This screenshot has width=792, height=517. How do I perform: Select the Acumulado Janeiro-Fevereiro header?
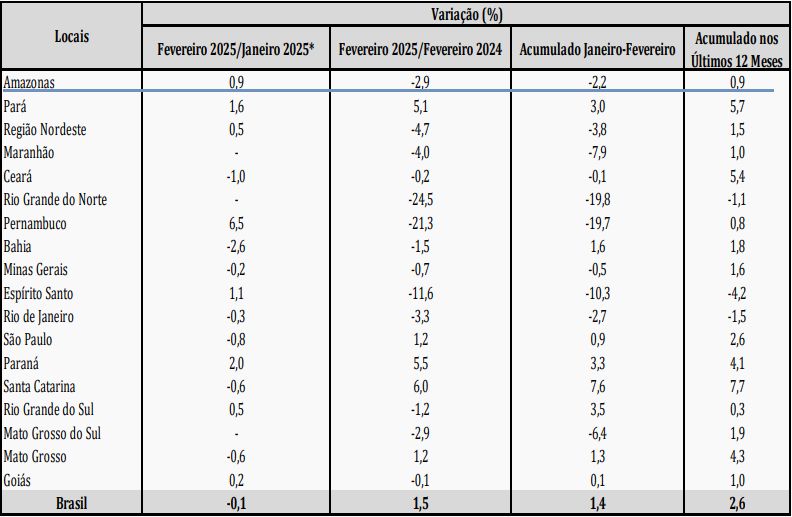pyautogui.click(x=597, y=49)
